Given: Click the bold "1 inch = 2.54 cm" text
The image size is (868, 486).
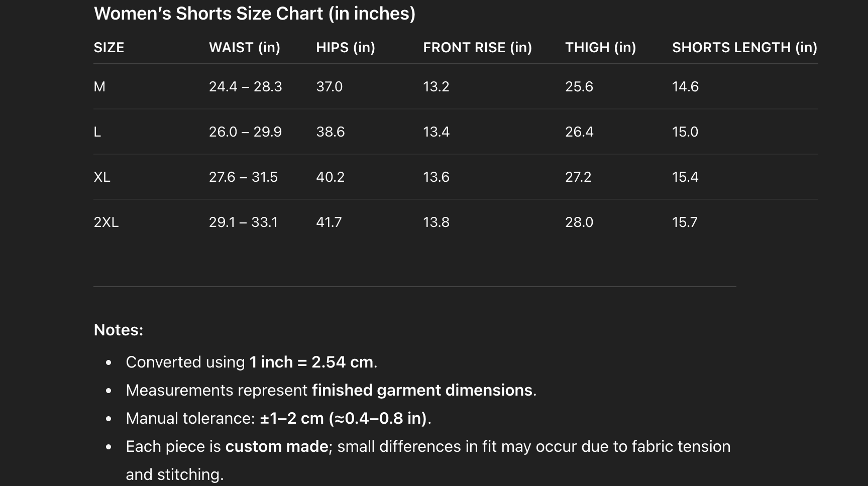Looking at the screenshot, I should coord(311,362).
